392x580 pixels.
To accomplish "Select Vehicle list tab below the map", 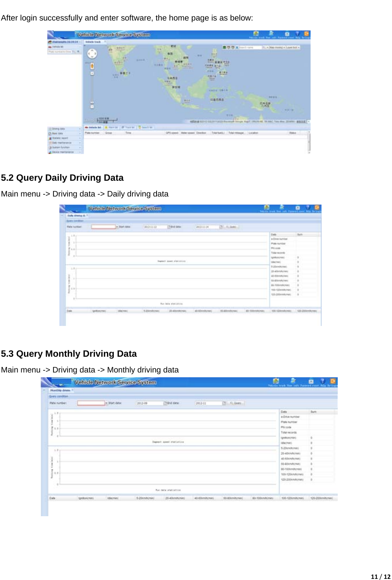I will point(94,127).
